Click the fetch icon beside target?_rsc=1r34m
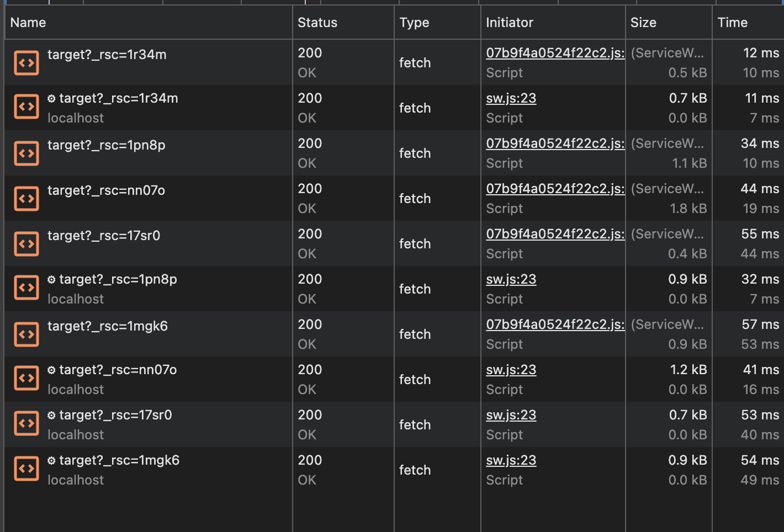The height and width of the screenshot is (532, 784). (27, 62)
